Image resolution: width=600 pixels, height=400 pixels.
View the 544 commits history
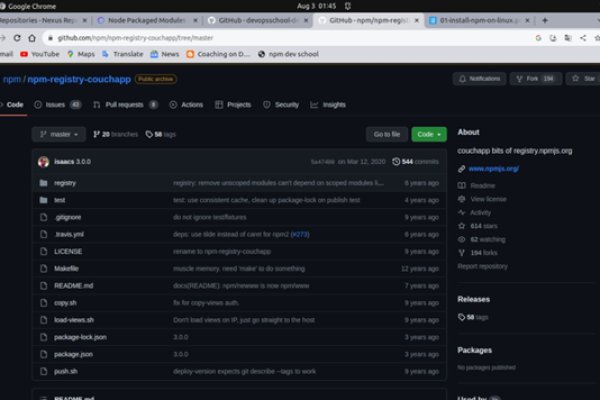[415, 162]
